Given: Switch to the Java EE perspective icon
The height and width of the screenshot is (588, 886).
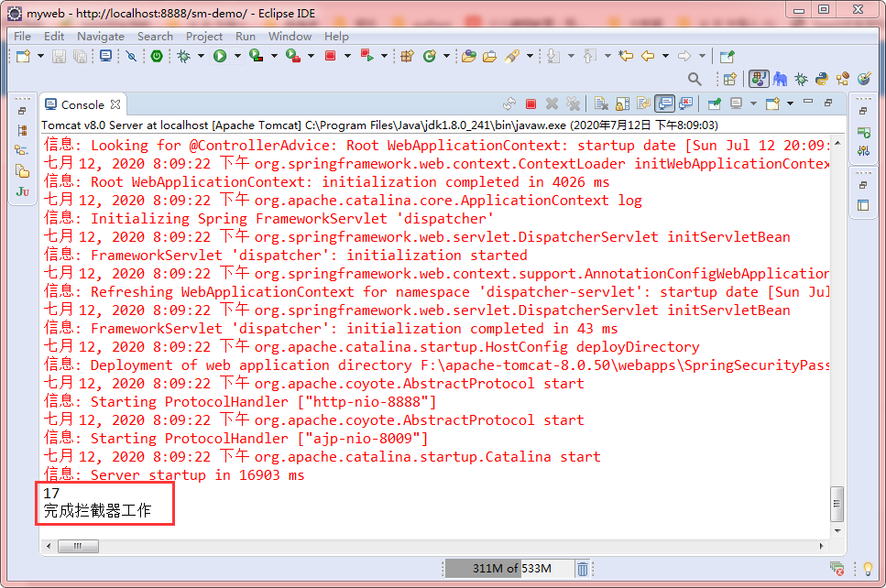Looking at the screenshot, I should [x=759, y=79].
